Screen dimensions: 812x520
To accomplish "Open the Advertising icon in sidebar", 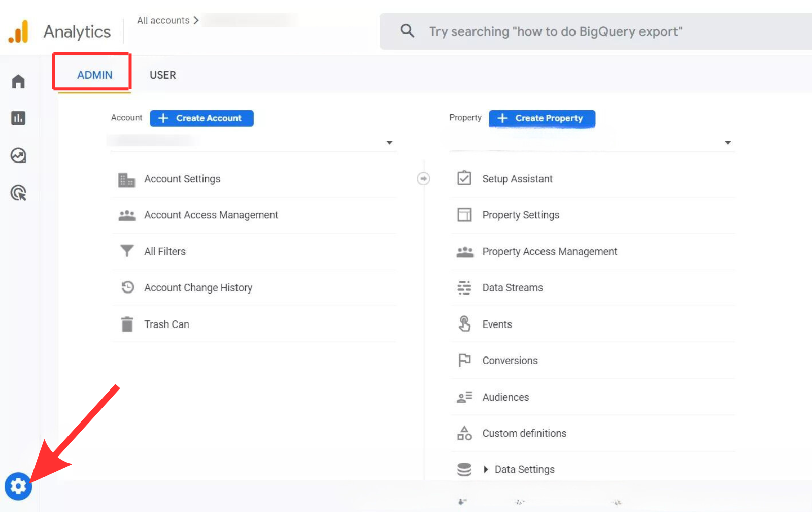I will coord(18,193).
